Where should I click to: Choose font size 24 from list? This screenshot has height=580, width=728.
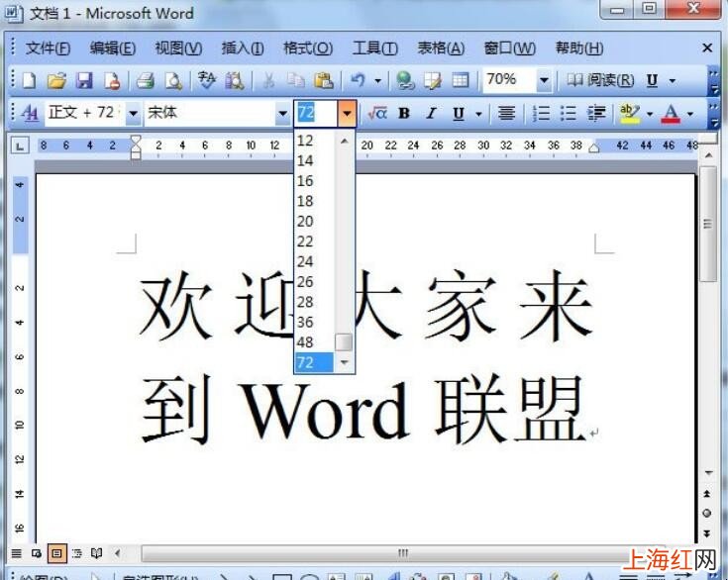click(314, 261)
